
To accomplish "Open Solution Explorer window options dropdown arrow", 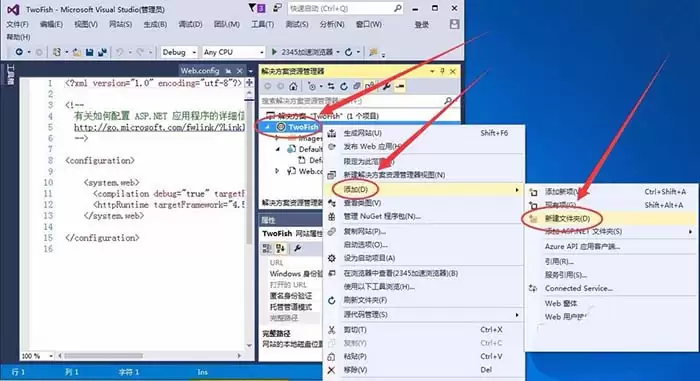I will (432, 71).
